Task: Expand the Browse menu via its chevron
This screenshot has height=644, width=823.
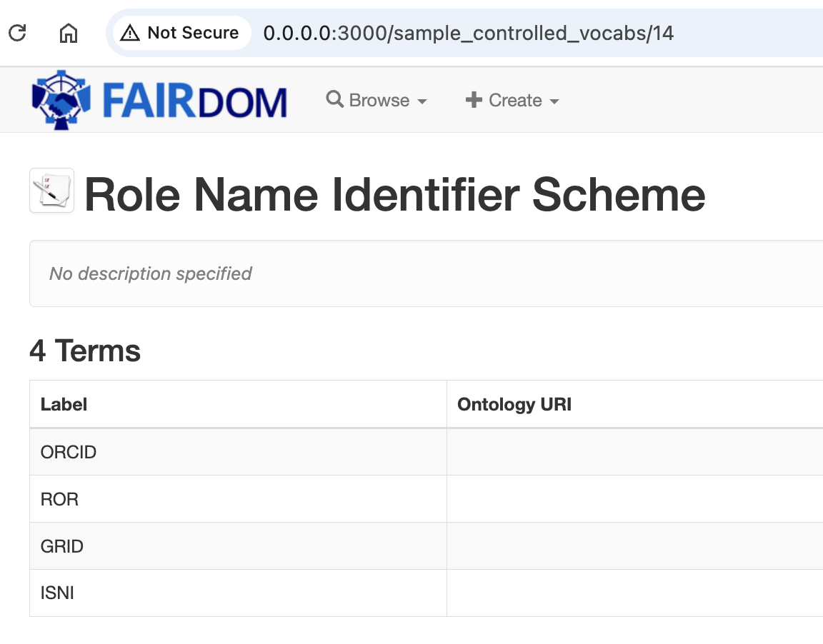Action: [x=423, y=102]
